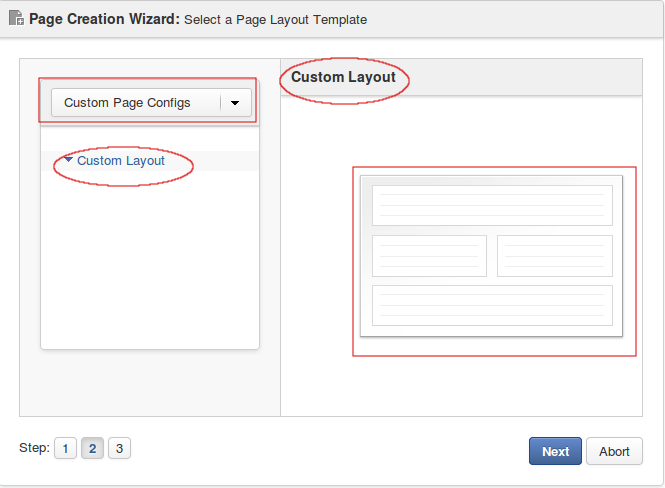Go to wizard step 1
Viewport: 665px width, 488px height.
65,448
